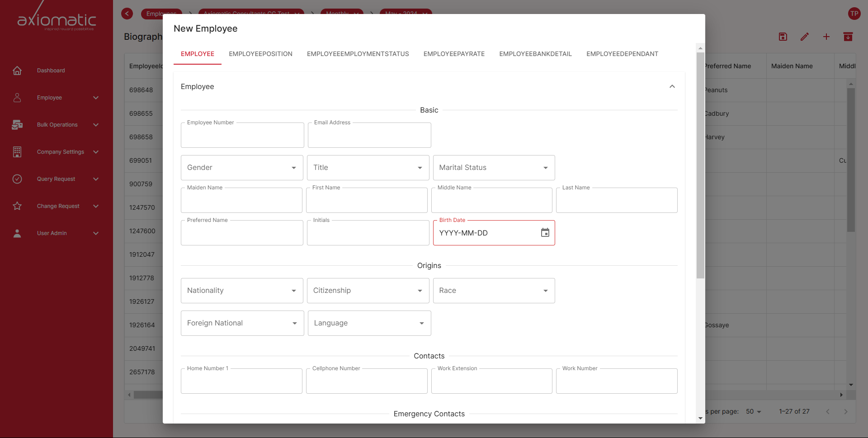Open the Birth Date calendar picker
The height and width of the screenshot is (438, 868).
(x=545, y=233)
